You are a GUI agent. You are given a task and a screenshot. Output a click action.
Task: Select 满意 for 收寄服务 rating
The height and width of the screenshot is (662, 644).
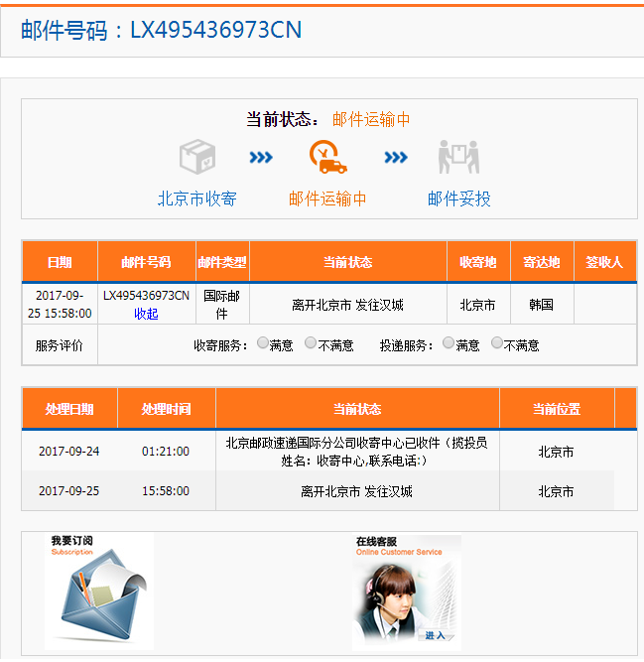(x=263, y=343)
